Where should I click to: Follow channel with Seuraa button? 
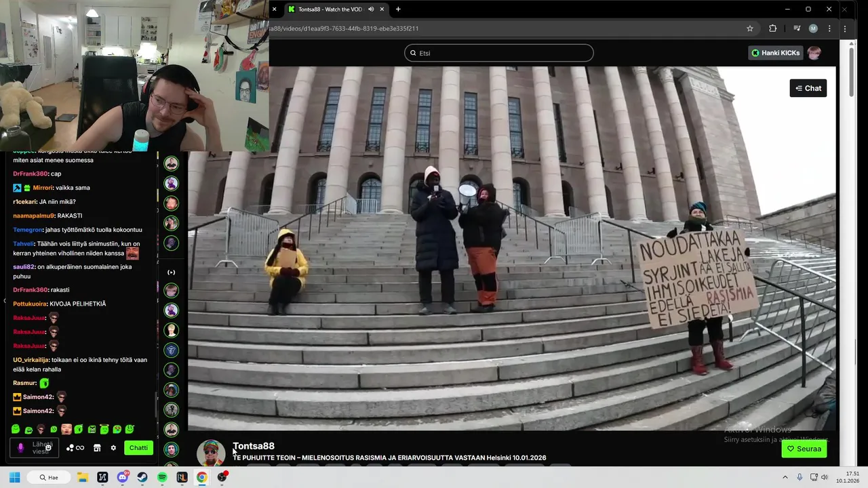coord(804,449)
